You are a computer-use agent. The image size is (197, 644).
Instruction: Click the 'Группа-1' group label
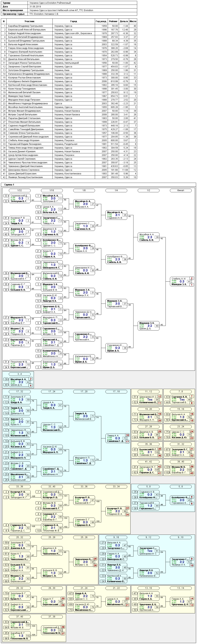click(x=9, y=185)
